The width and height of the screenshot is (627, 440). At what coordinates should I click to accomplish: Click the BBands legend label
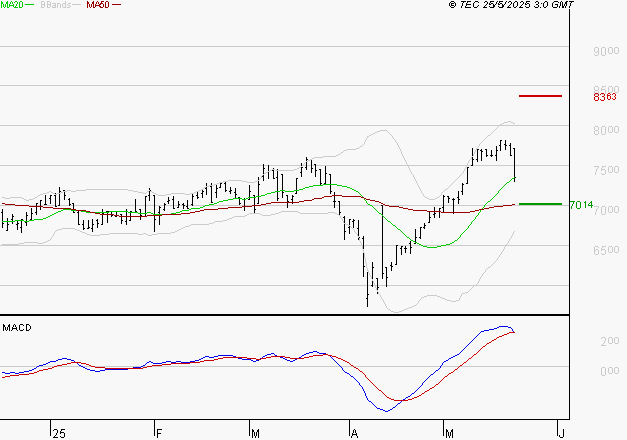coord(56,5)
